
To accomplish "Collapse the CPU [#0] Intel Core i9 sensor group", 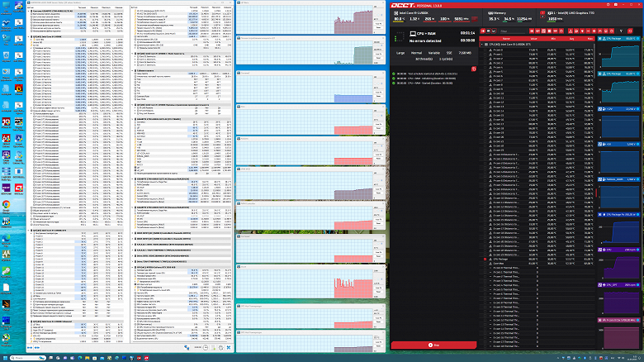I will (x=482, y=44).
